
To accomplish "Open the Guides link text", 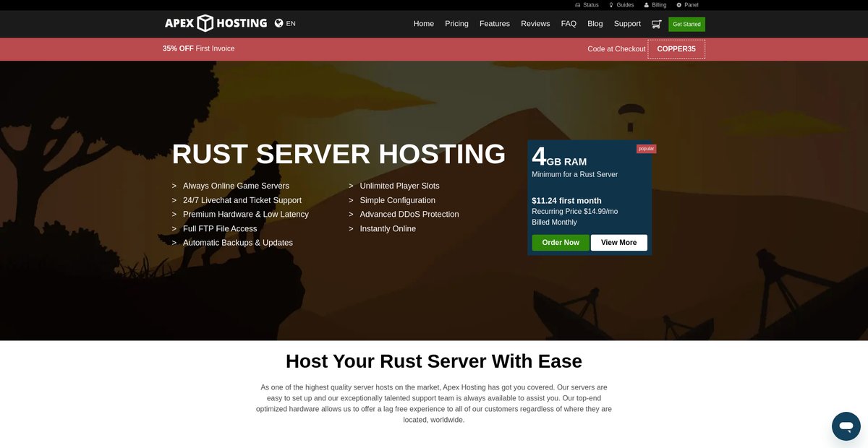I will (626, 5).
